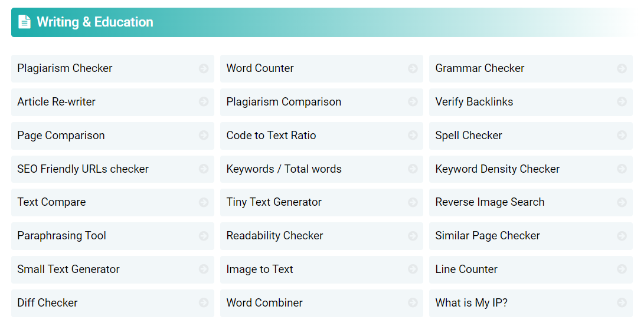Click the arrow icon next to Spell Checker
This screenshot has height=326, width=644.
[x=622, y=136]
